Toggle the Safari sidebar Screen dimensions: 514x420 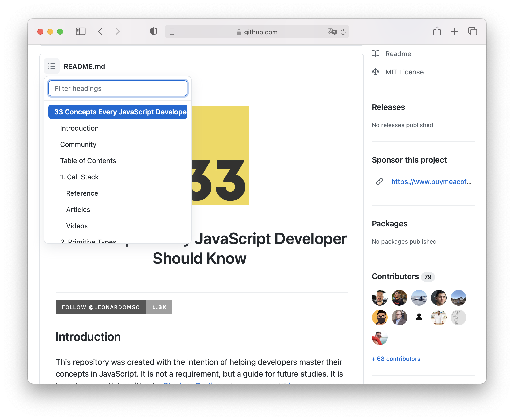click(80, 32)
